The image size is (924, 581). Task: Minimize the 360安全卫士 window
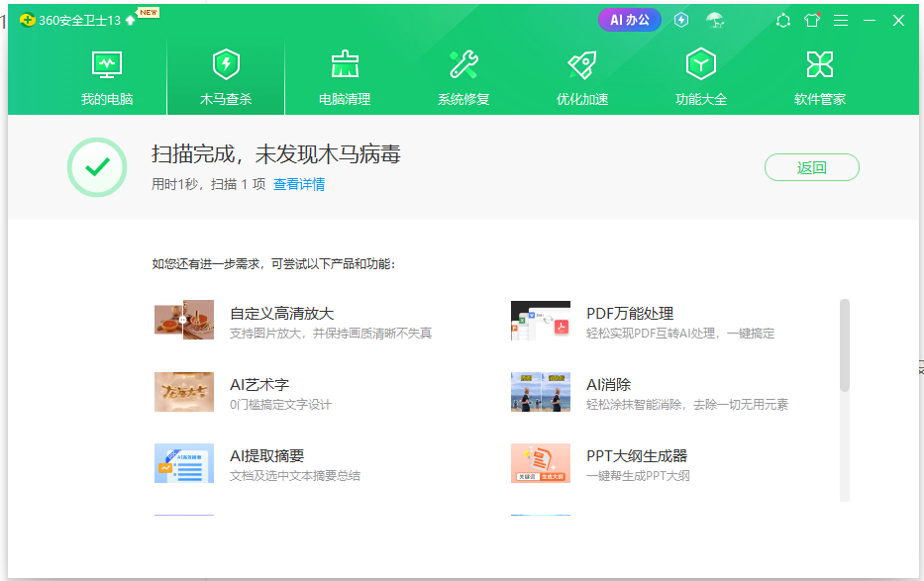pos(870,21)
